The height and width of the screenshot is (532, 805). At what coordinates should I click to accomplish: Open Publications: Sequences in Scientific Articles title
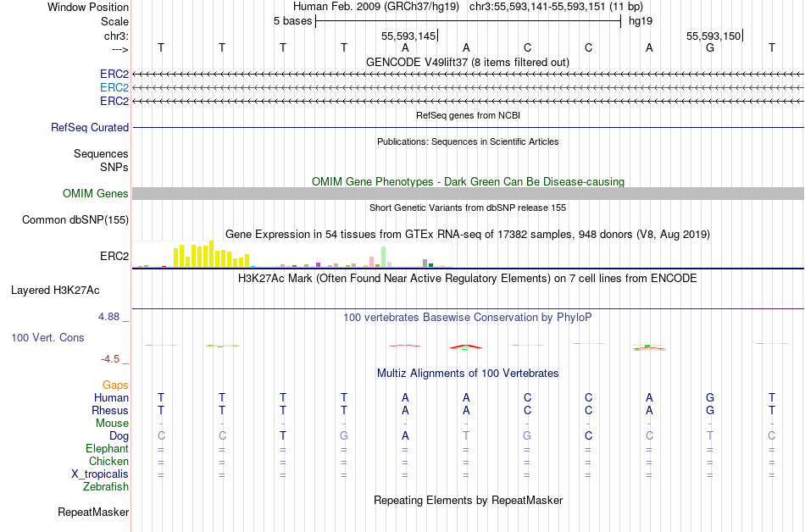pyautogui.click(x=468, y=141)
